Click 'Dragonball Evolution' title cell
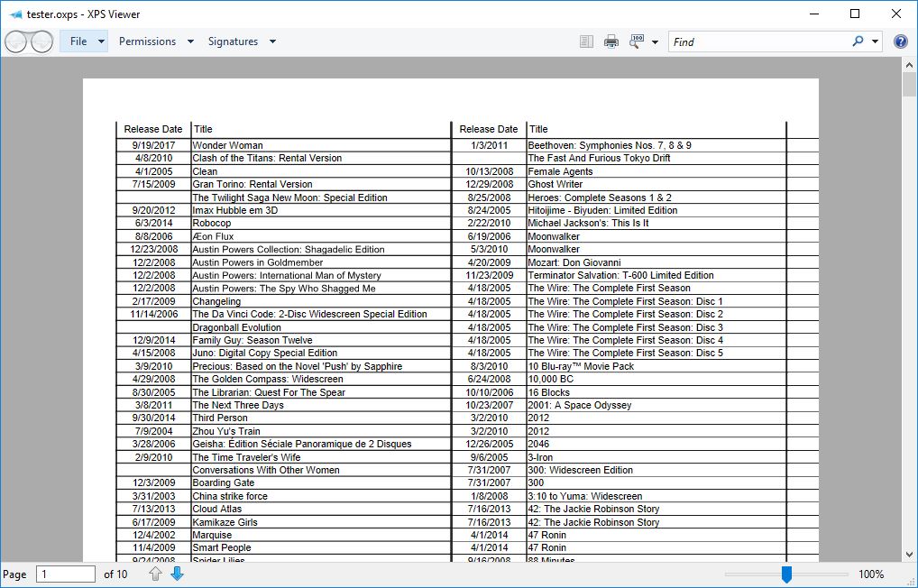Viewport: 918px width, 588px height. [236, 327]
